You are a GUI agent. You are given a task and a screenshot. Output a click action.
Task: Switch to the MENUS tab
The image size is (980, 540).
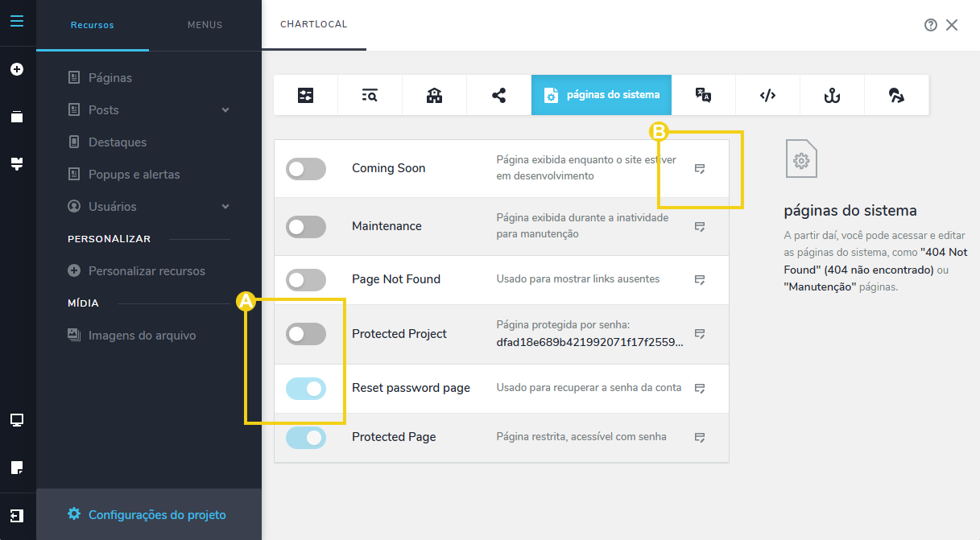205,25
